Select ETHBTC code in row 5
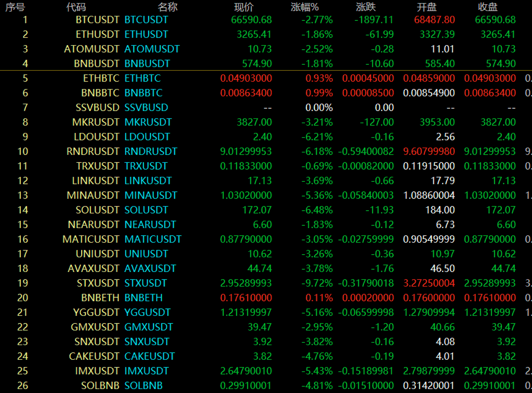The width and height of the screenshot is (532, 393). coord(101,78)
